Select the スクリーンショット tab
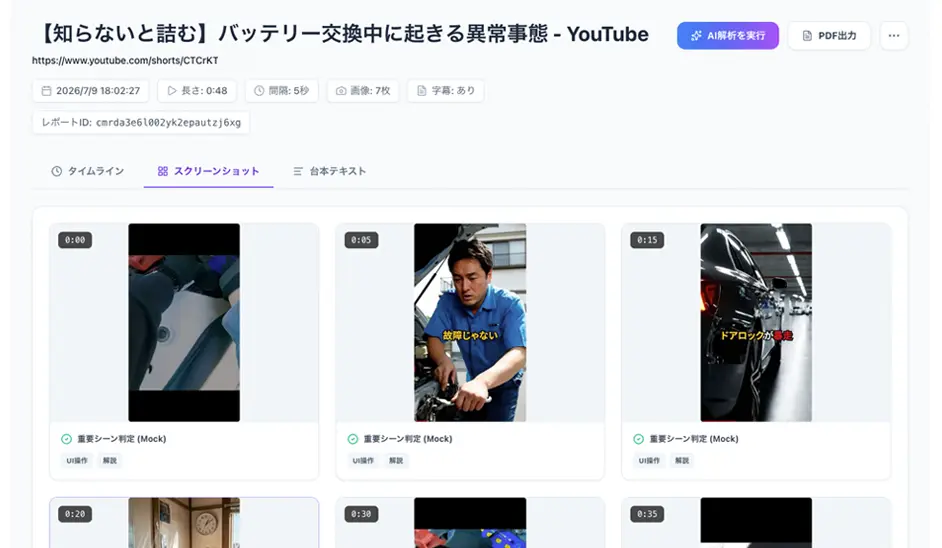 pos(208,171)
